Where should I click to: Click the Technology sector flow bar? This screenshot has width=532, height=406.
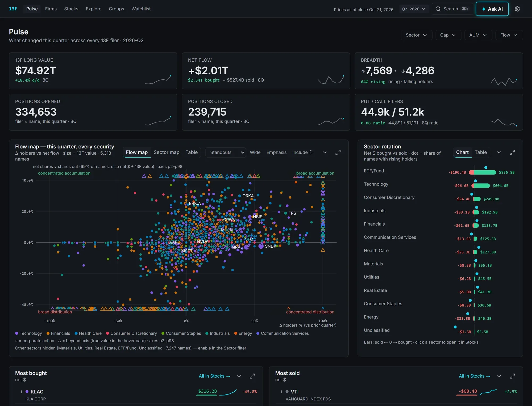click(x=481, y=185)
